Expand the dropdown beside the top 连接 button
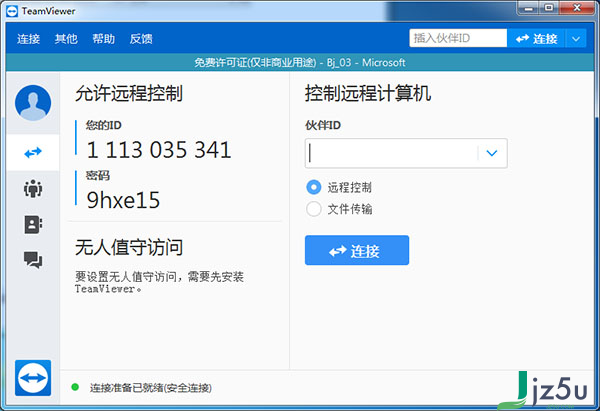The width and height of the screenshot is (600, 411). [576, 39]
